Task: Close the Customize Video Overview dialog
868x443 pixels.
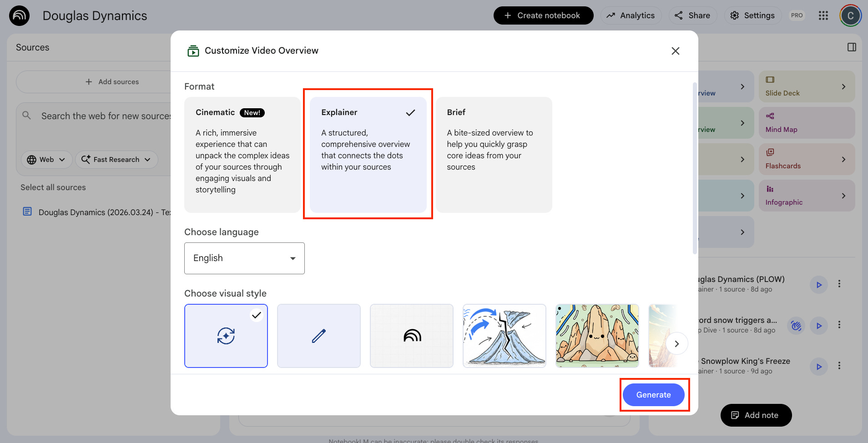Action: [676, 51]
